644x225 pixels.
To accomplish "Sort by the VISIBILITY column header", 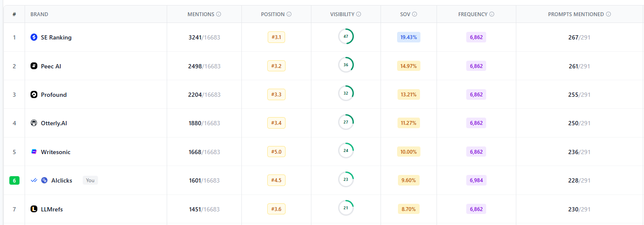I will tap(342, 14).
